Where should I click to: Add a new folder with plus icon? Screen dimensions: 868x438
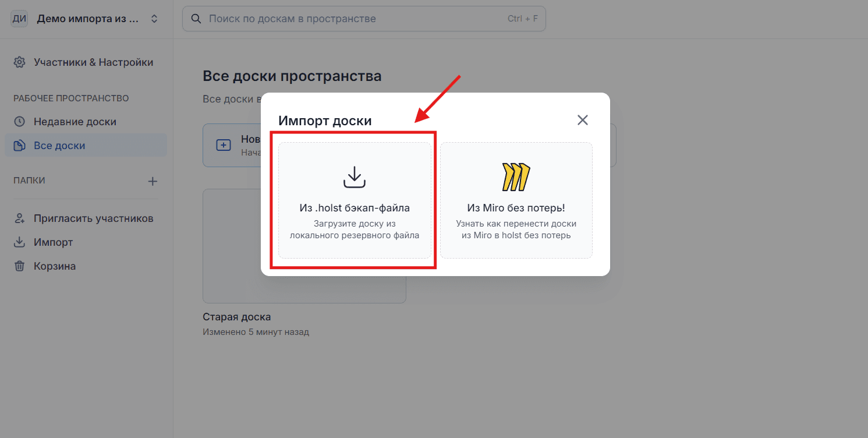pyautogui.click(x=153, y=181)
